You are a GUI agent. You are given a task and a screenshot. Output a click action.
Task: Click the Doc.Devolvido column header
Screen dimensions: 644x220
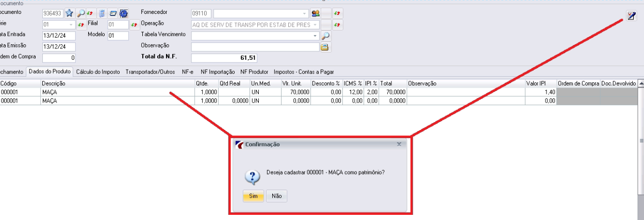(x=619, y=83)
